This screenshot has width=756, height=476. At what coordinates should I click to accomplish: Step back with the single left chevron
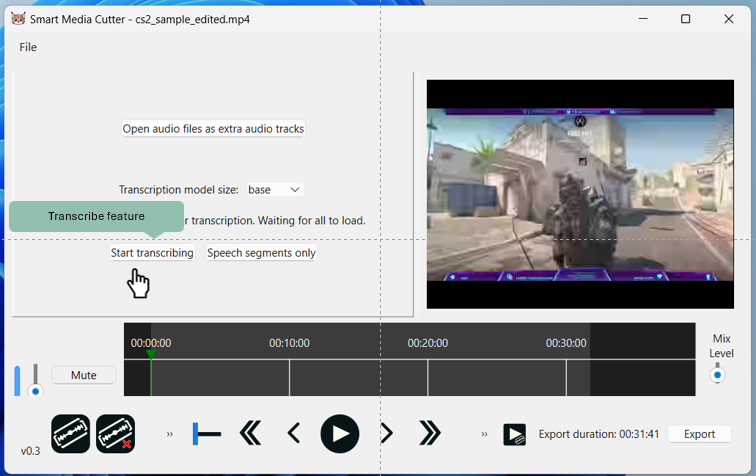[x=294, y=434]
